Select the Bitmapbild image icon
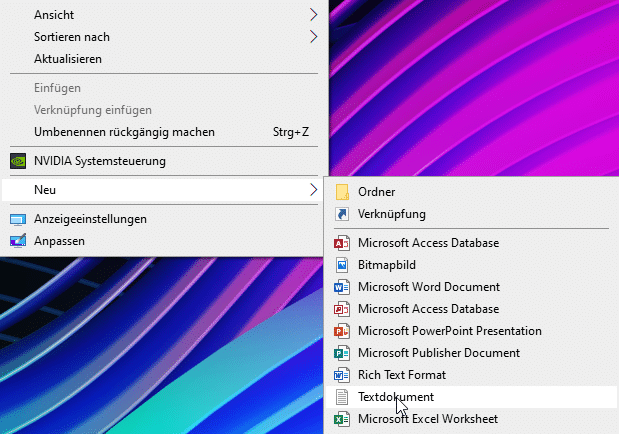The width and height of the screenshot is (619, 434). point(341,265)
